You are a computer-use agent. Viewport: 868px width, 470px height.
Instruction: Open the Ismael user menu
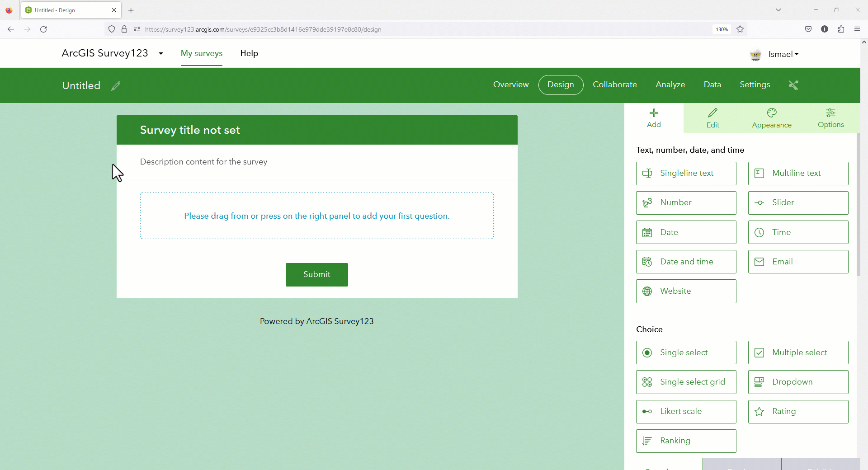click(x=783, y=54)
